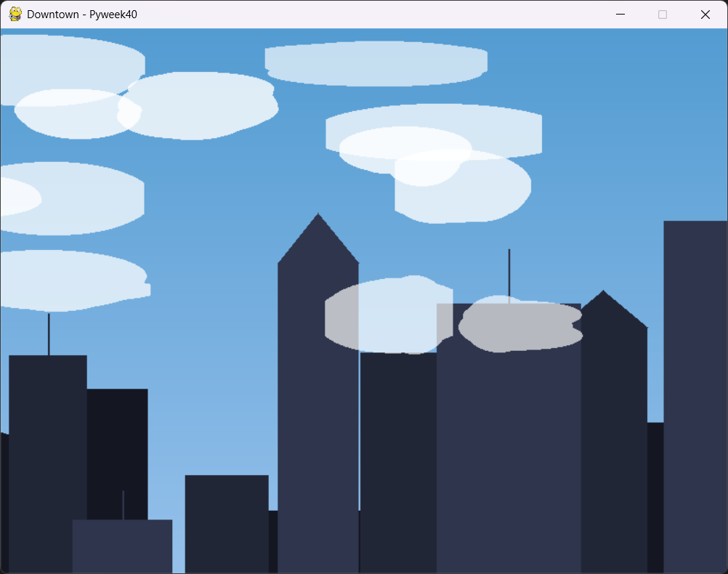Click the greyed-out maximize button
The width and height of the screenshot is (728, 574).
(662, 15)
